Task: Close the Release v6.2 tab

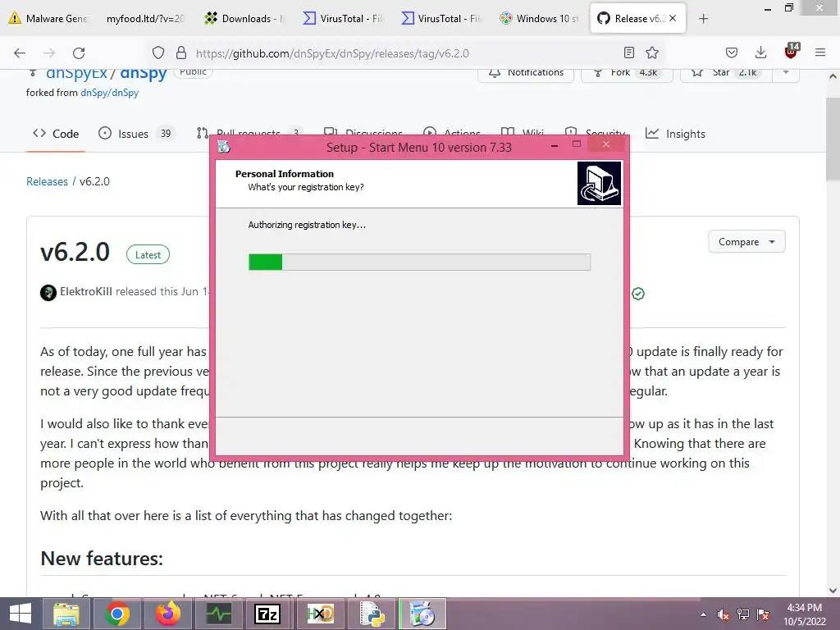Action: [x=673, y=18]
